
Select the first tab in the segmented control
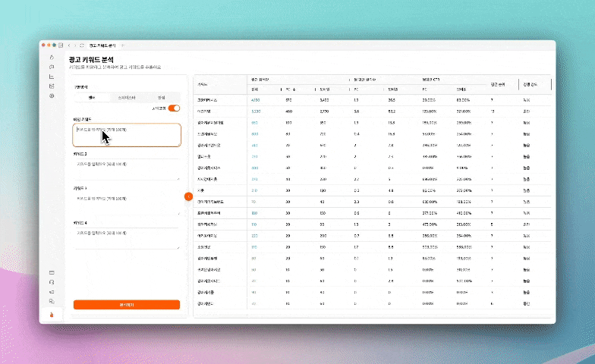(92, 98)
